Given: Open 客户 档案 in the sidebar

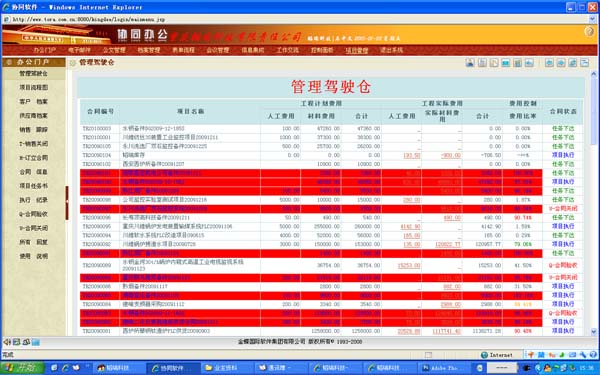Looking at the screenshot, I should tap(34, 102).
